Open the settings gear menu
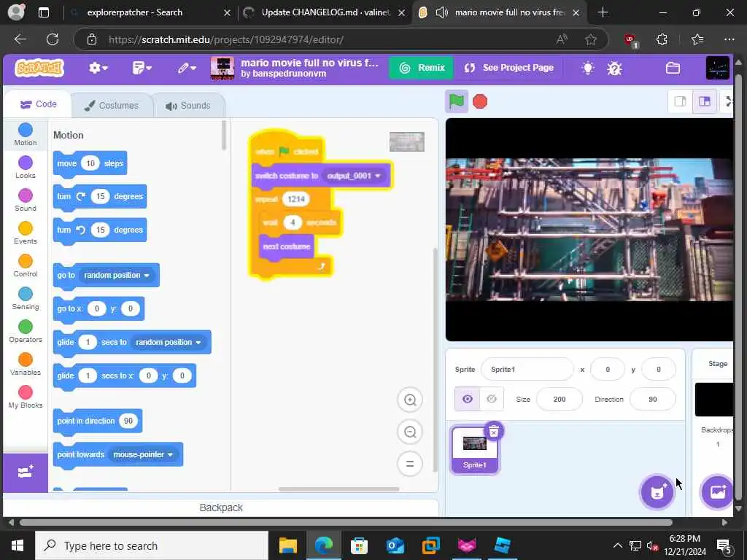 (x=98, y=68)
